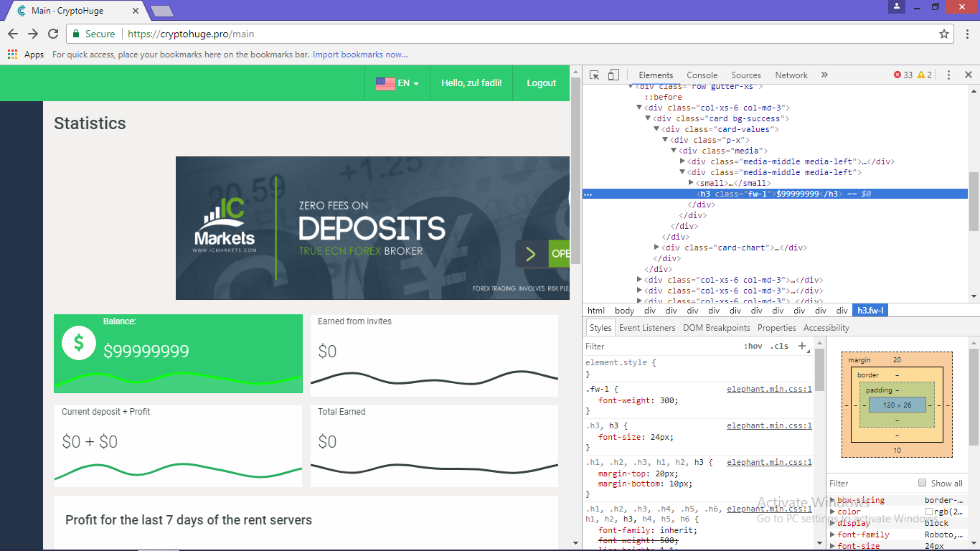Collapse the div.card-values tree node
Screen dimensions: 980x551
(x=656, y=128)
